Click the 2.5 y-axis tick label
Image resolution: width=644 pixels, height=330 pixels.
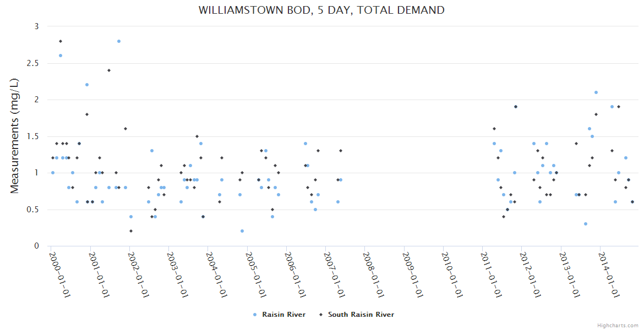[33, 63]
